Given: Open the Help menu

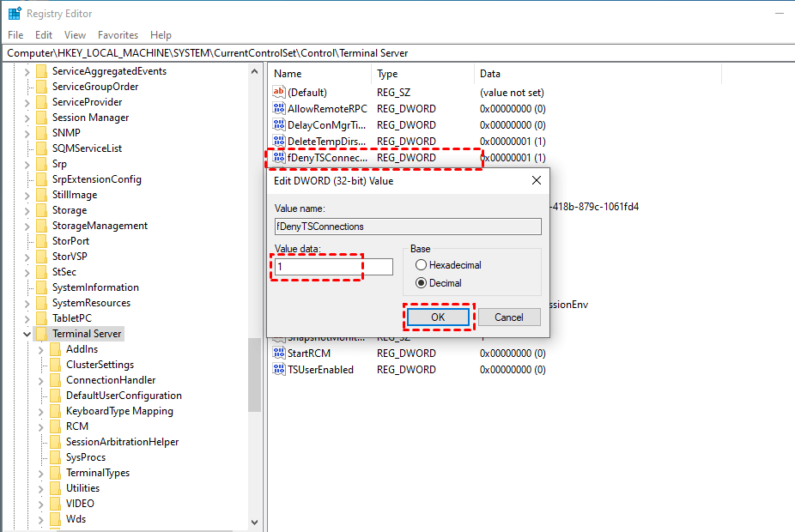Looking at the screenshot, I should (161, 35).
